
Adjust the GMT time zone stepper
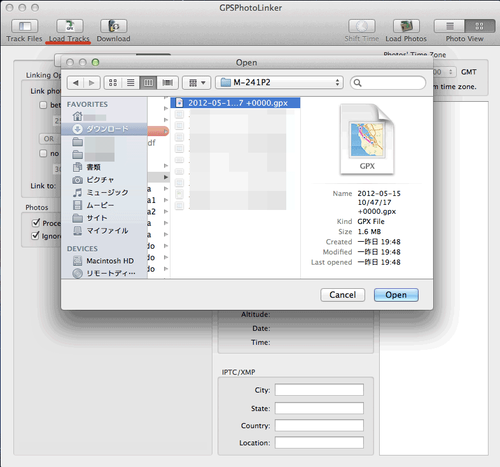point(450,72)
